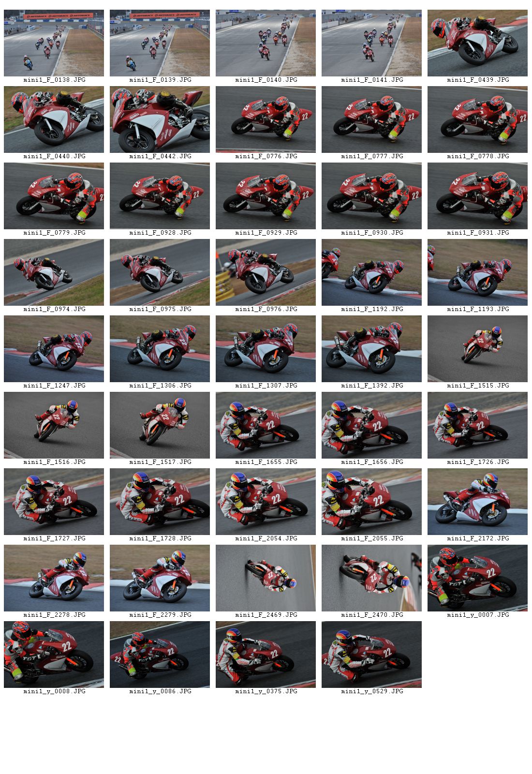Choose the mini1_y_0086.JPG photo

(x=160, y=655)
